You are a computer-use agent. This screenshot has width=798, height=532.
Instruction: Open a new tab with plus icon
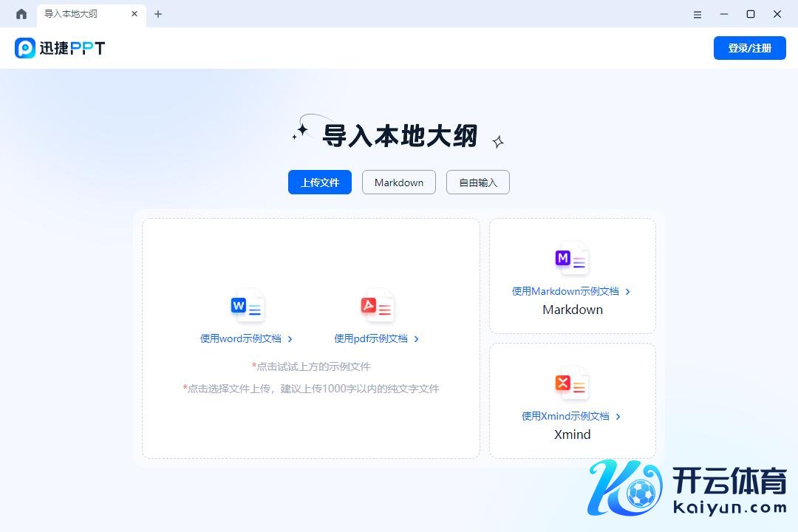pyautogui.click(x=158, y=14)
